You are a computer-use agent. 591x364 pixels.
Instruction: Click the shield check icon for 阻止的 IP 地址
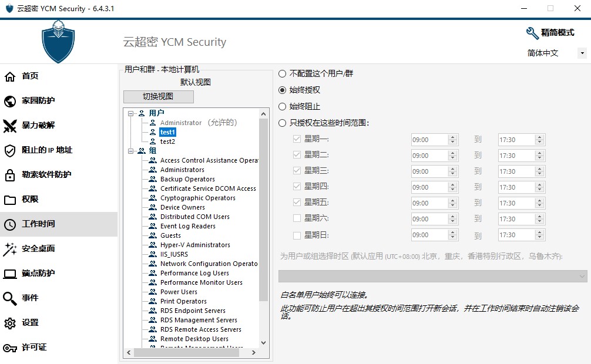pyautogui.click(x=10, y=150)
